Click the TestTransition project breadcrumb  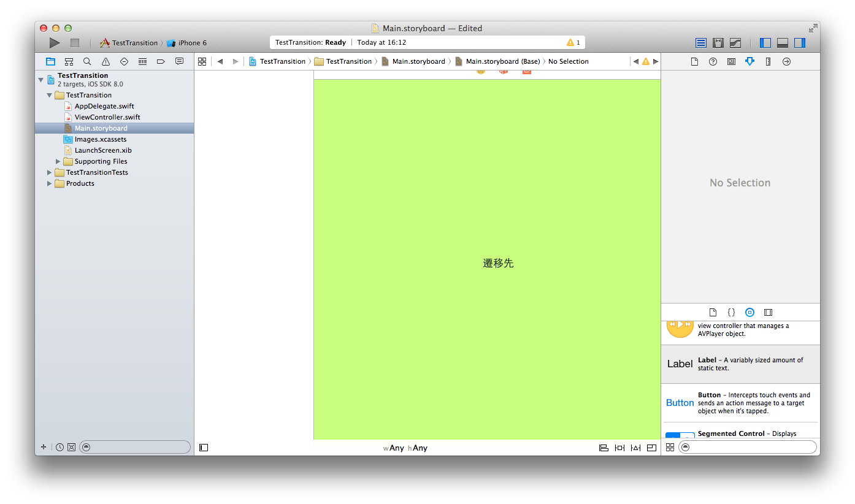pos(277,61)
